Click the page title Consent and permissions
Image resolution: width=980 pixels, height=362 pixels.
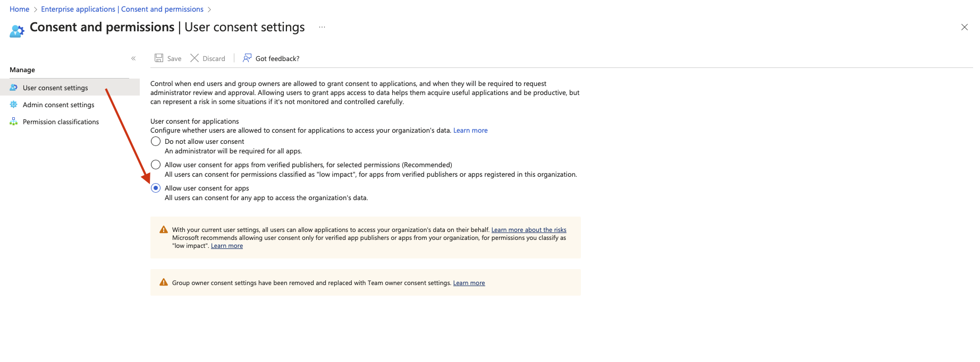[x=102, y=27]
